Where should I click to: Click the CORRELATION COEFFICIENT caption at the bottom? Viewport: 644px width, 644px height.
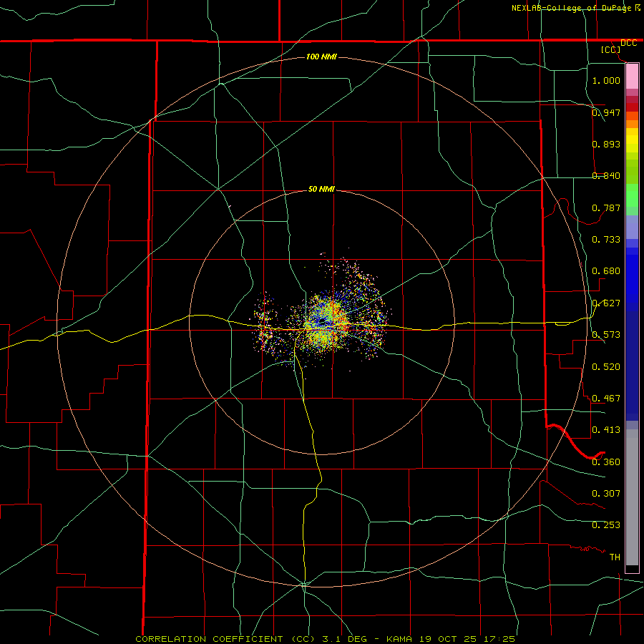point(326,639)
